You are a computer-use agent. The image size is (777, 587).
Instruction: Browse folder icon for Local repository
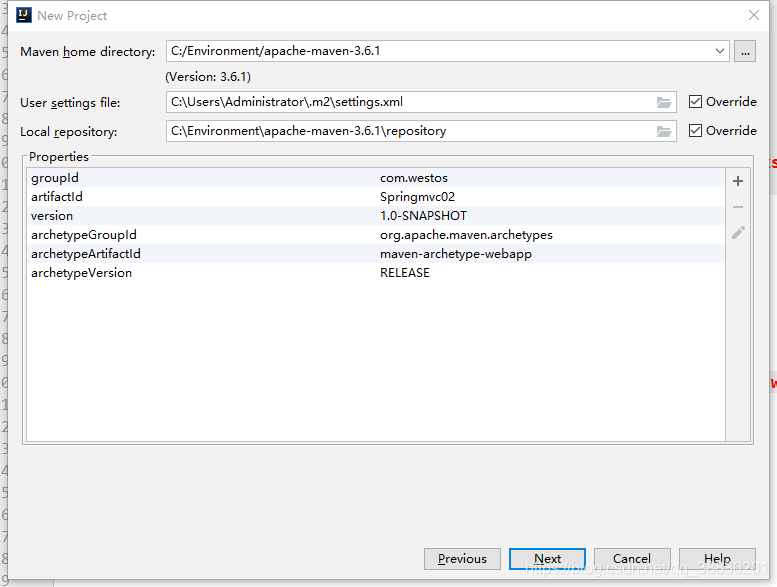click(x=664, y=131)
